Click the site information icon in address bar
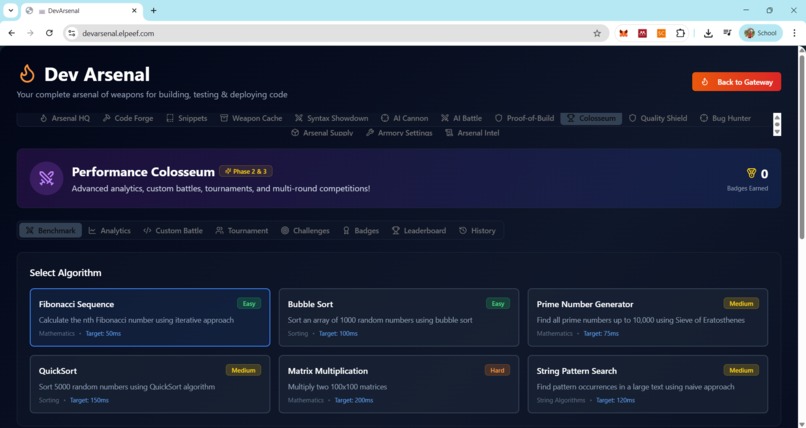This screenshot has height=428, width=806. [x=72, y=33]
